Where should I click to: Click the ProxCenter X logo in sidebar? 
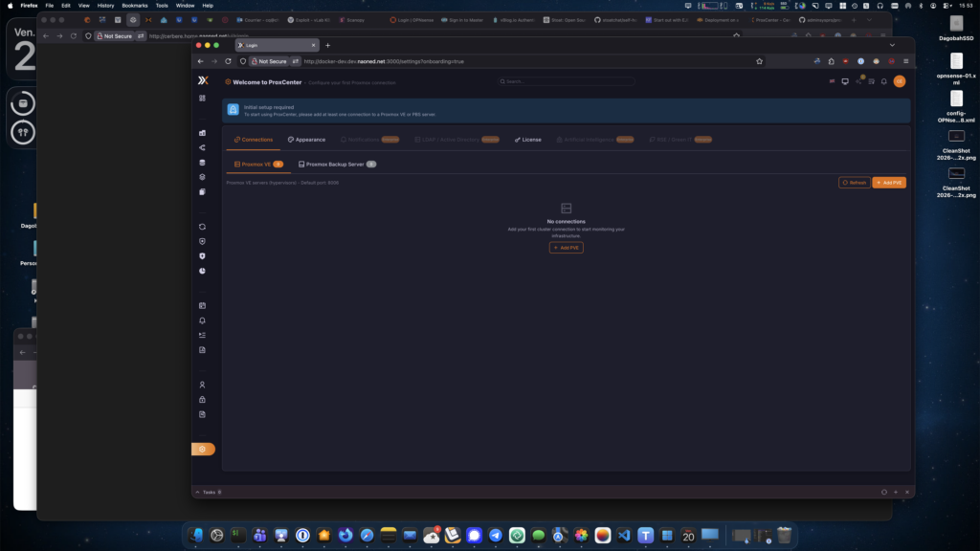tap(203, 81)
